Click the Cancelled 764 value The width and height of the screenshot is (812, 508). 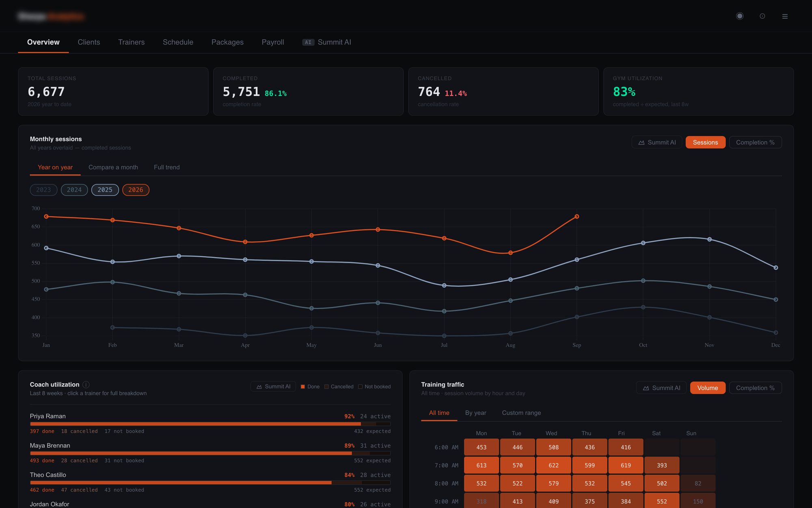click(x=429, y=92)
